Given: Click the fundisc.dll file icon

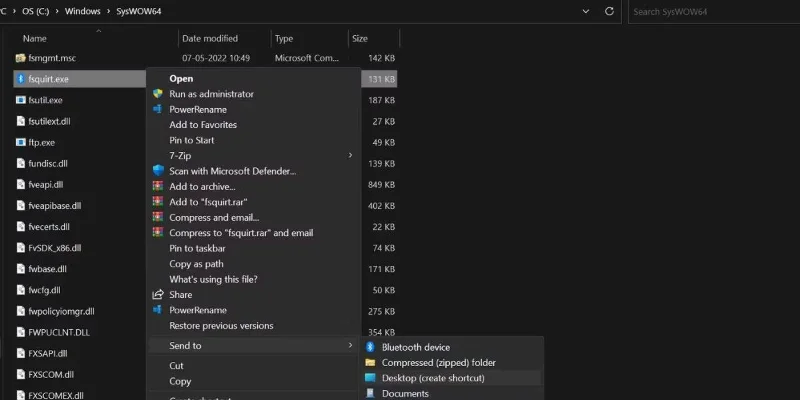Looking at the screenshot, I should (x=20, y=163).
